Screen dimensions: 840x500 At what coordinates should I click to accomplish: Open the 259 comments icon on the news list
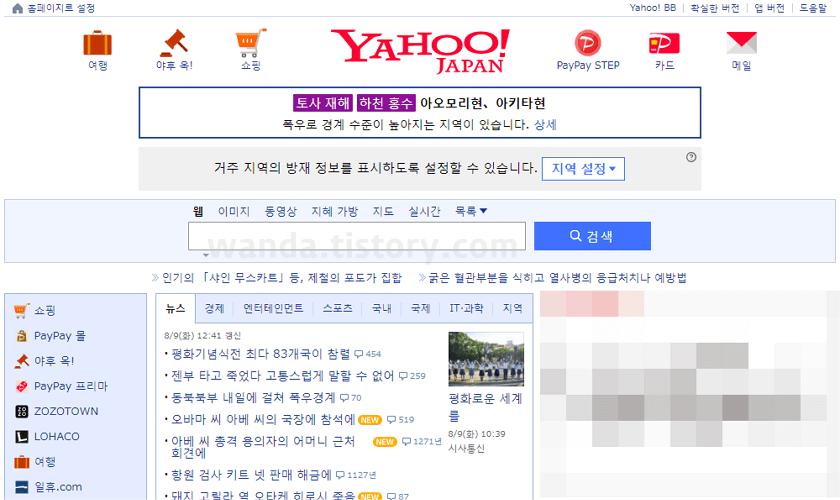[403, 376]
